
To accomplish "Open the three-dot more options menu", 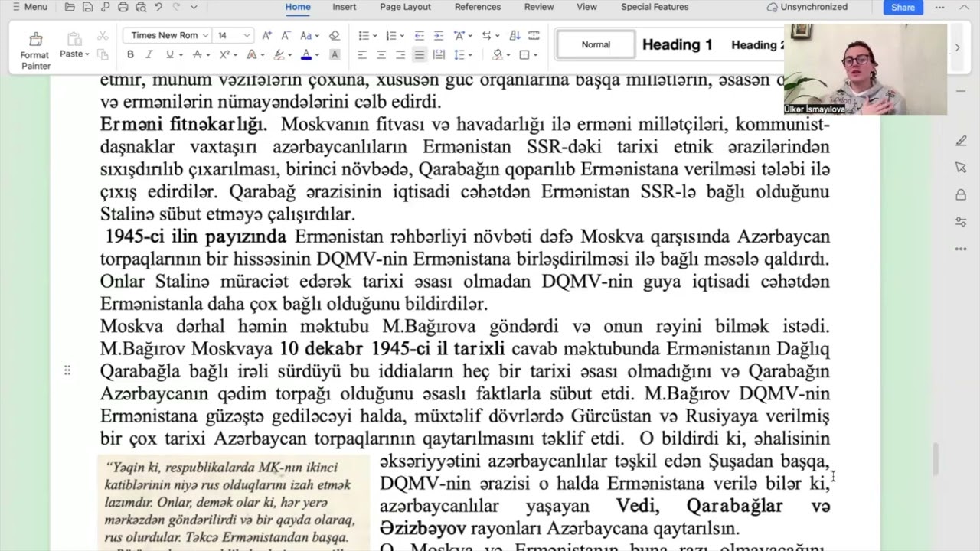I will pos(939,7).
